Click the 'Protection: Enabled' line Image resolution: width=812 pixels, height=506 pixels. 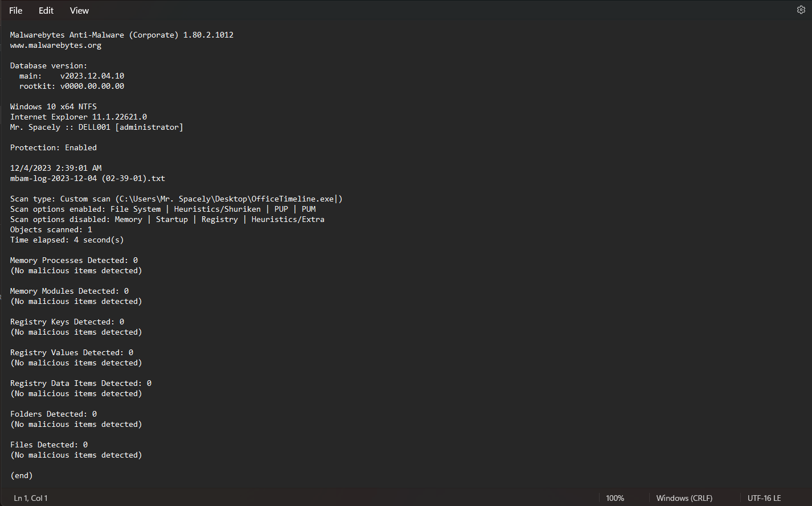click(x=54, y=148)
